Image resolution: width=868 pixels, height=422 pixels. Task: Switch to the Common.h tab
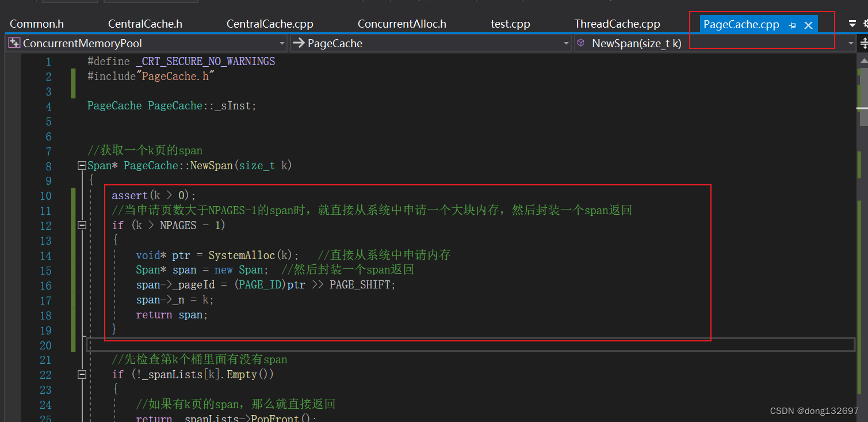(37, 24)
